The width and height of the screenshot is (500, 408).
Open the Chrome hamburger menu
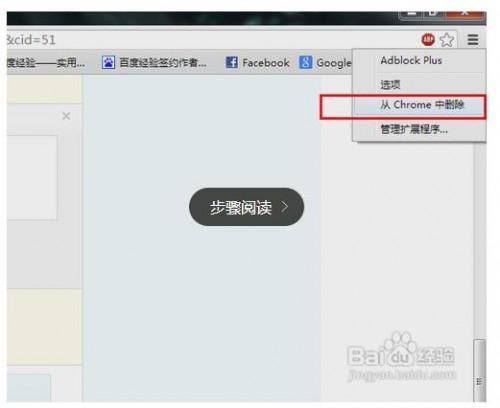(473, 40)
